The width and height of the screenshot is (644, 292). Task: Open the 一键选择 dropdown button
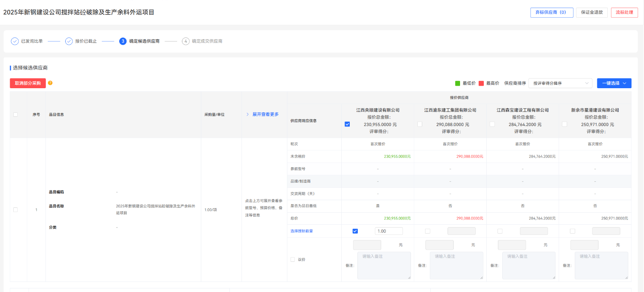614,83
